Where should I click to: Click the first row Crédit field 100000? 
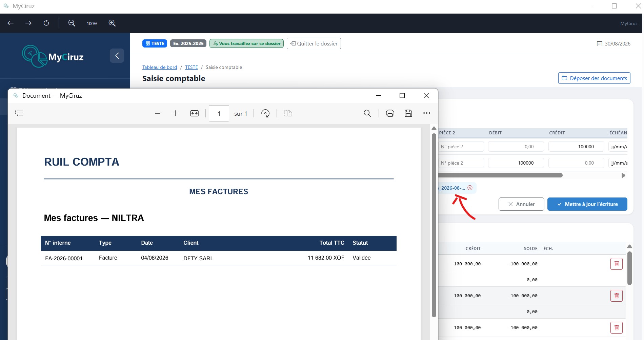[x=576, y=147]
